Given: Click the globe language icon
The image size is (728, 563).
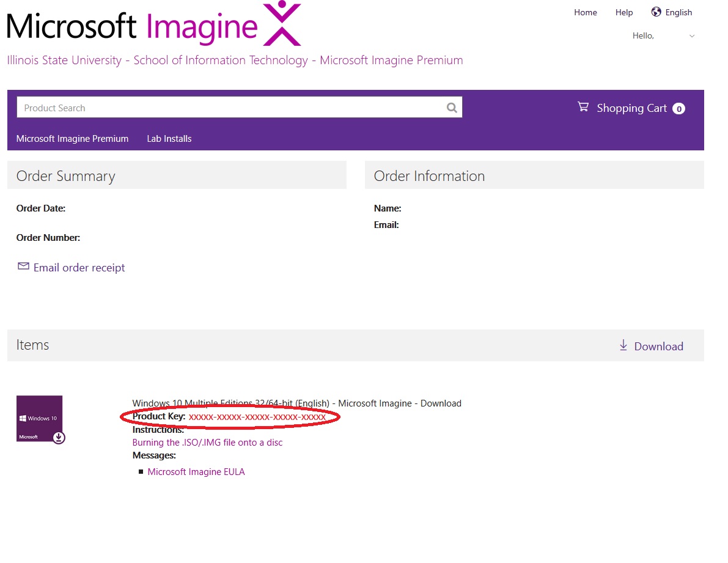Looking at the screenshot, I should tap(656, 12).
